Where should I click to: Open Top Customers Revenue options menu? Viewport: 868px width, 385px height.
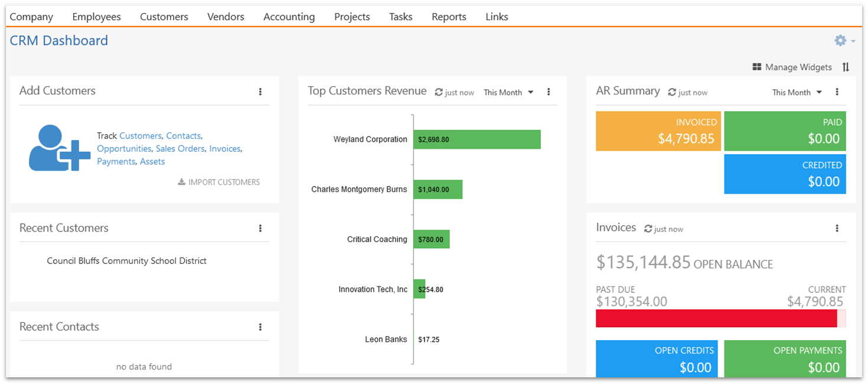tap(549, 92)
